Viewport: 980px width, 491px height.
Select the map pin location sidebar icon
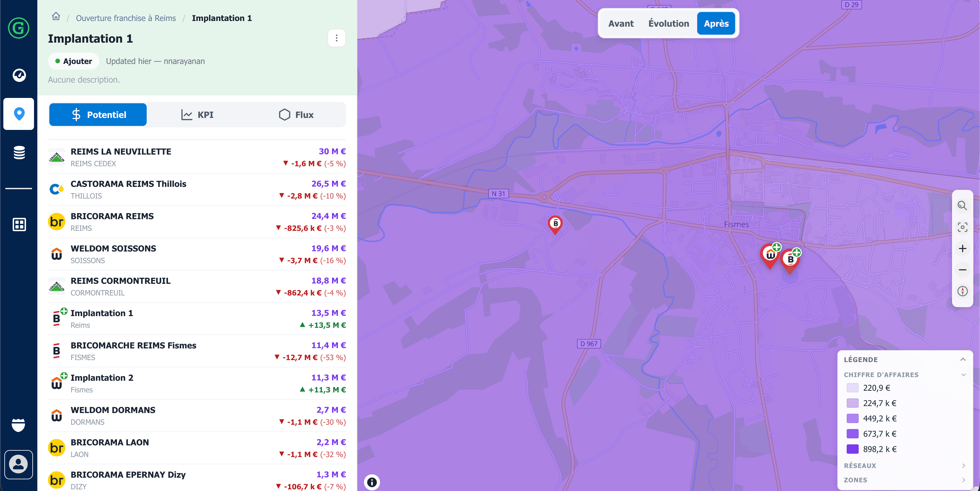tap(19, 114)
